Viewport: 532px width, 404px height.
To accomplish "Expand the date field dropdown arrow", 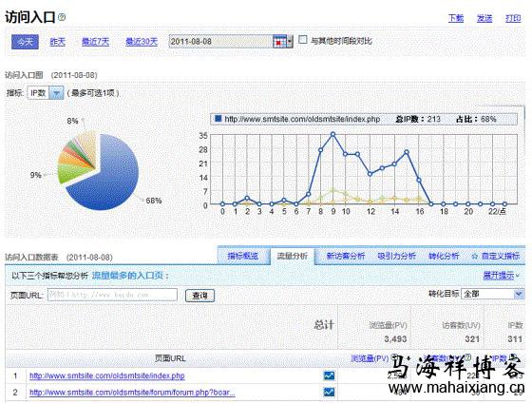I will [x=290, y=42].
